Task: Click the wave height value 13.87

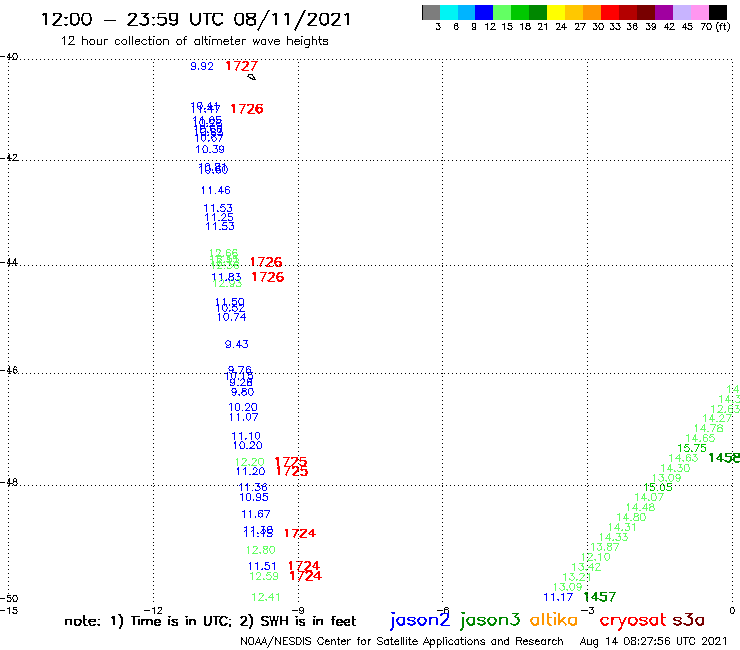Action: click(605, 547)
